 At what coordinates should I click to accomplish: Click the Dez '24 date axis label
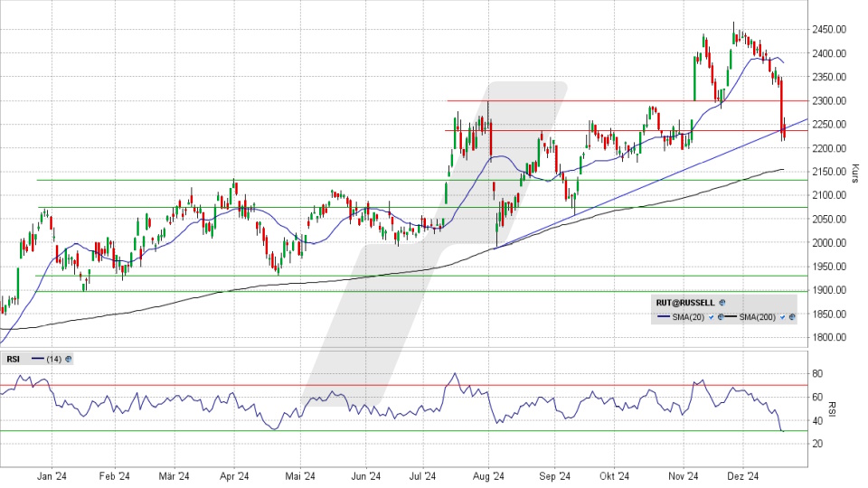pyautogui.click(x=743, y=476)
